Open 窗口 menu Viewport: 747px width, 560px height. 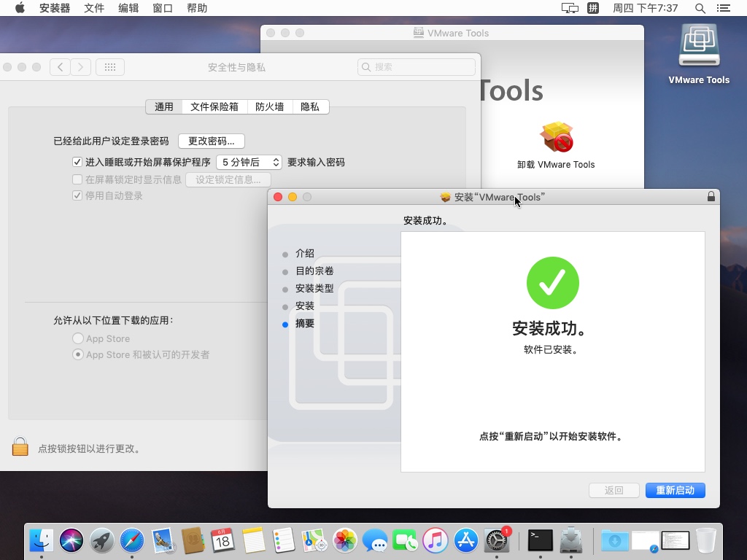tap(163, 8)
